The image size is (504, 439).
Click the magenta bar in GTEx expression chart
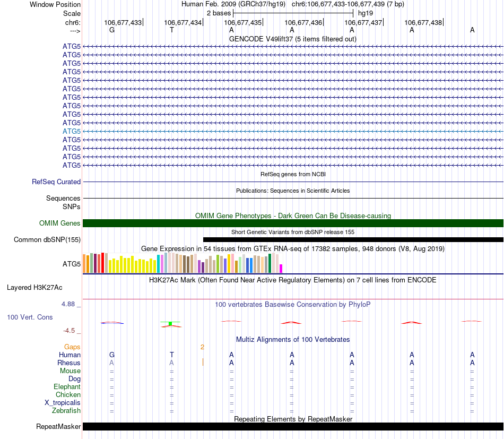click(281, 269)
